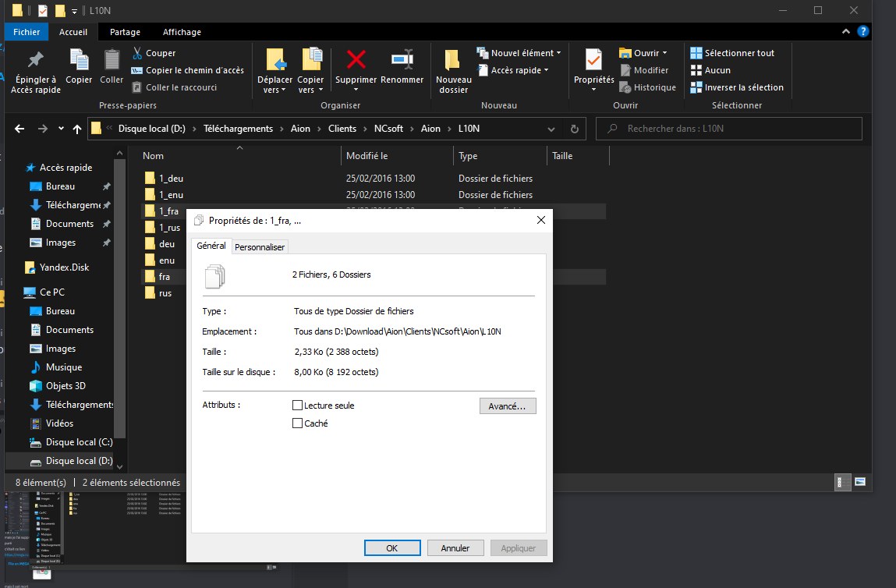The width and height of the screenshot is (896, 588).
Task: Switch to the Affichage ribbon tab
Action: (182, 32)
